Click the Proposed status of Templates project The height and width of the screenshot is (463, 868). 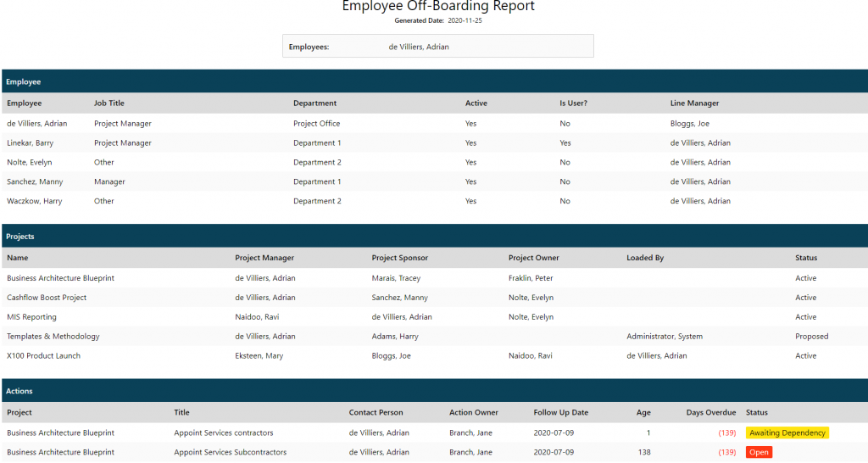tap(811, 337)
